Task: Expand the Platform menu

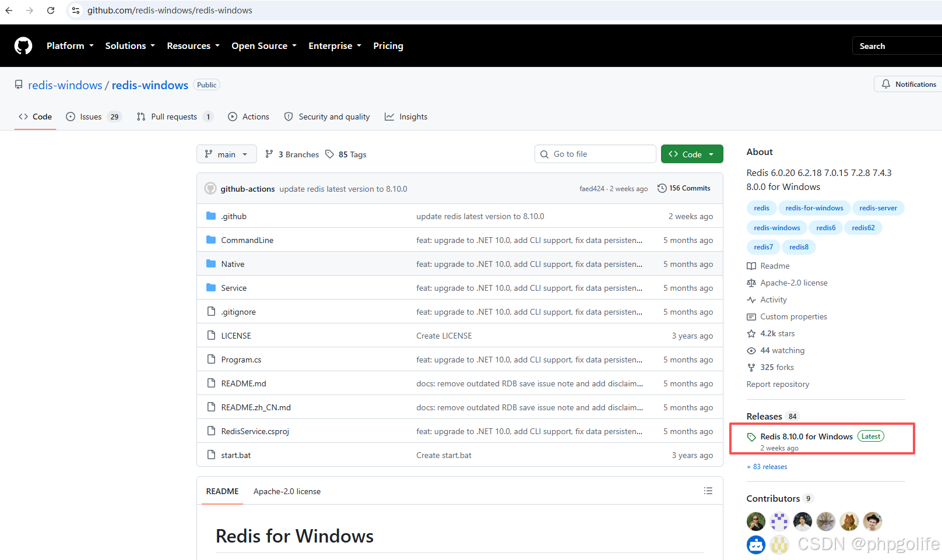Action: pos(70,46)
